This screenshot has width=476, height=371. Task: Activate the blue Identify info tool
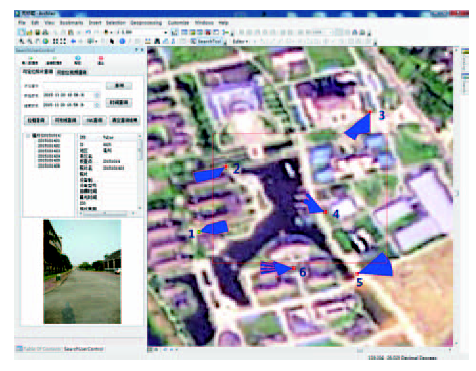(122, 41)
